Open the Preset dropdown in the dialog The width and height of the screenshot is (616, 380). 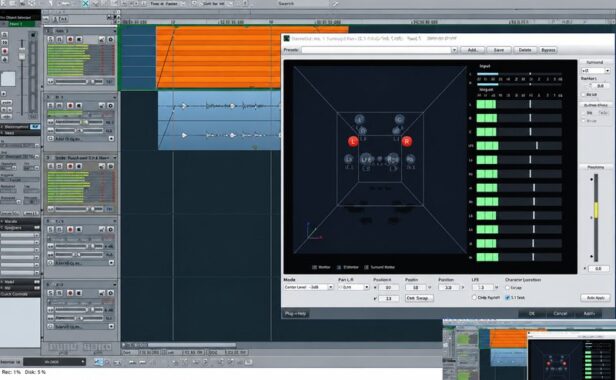[454, 50]
